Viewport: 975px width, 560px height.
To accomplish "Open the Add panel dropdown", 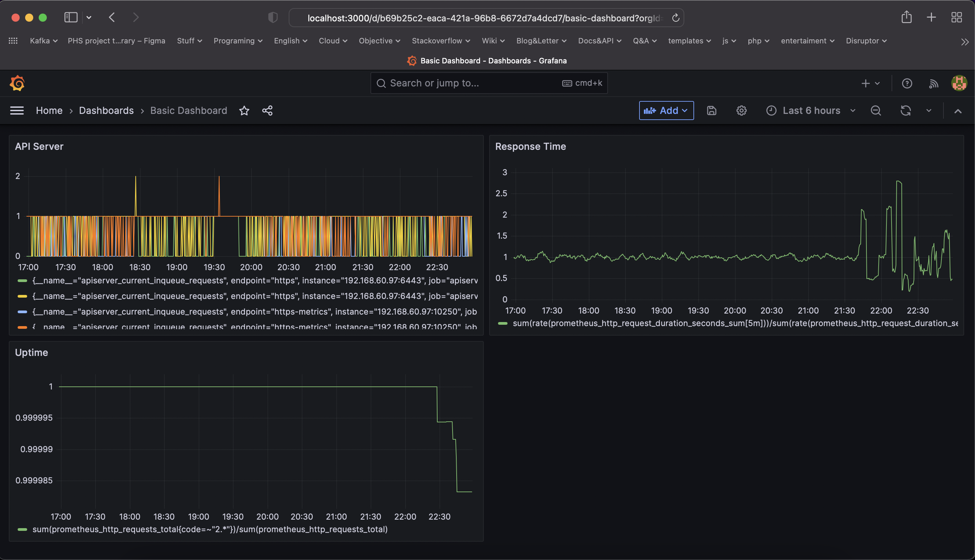I will (666, 111).
